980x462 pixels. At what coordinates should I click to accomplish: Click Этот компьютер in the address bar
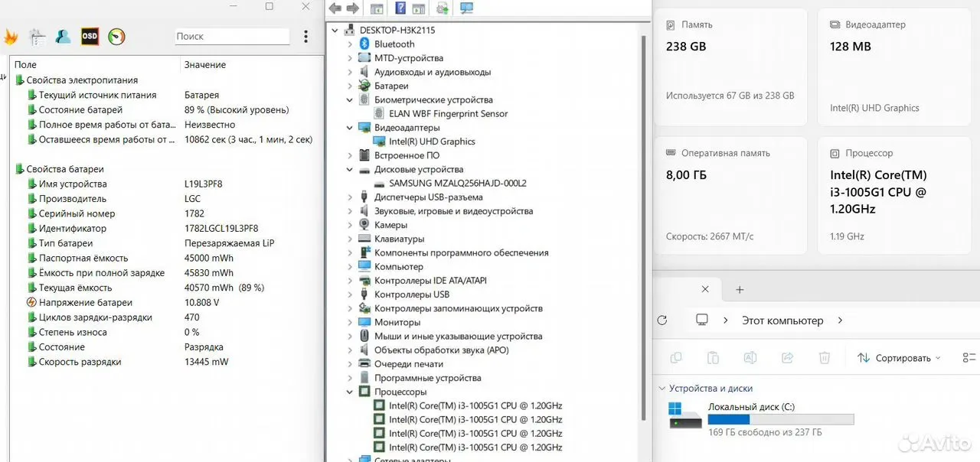coord(782,320)
